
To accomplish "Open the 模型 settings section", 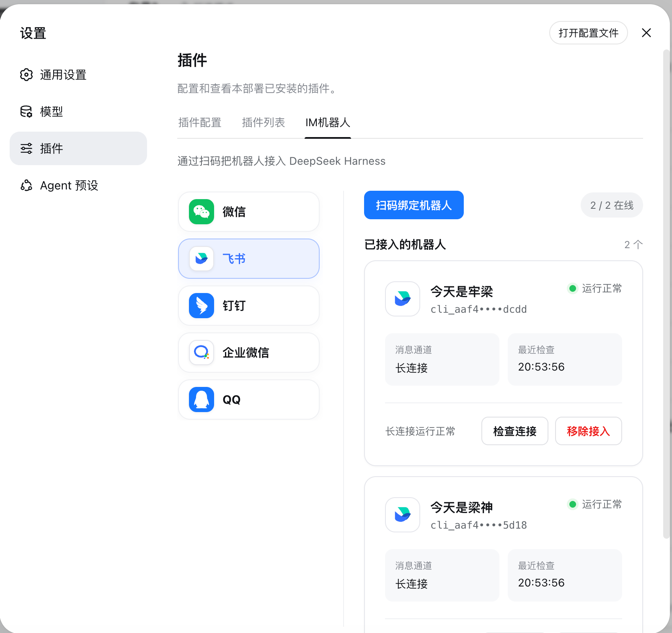I will [x=78, y=112].
